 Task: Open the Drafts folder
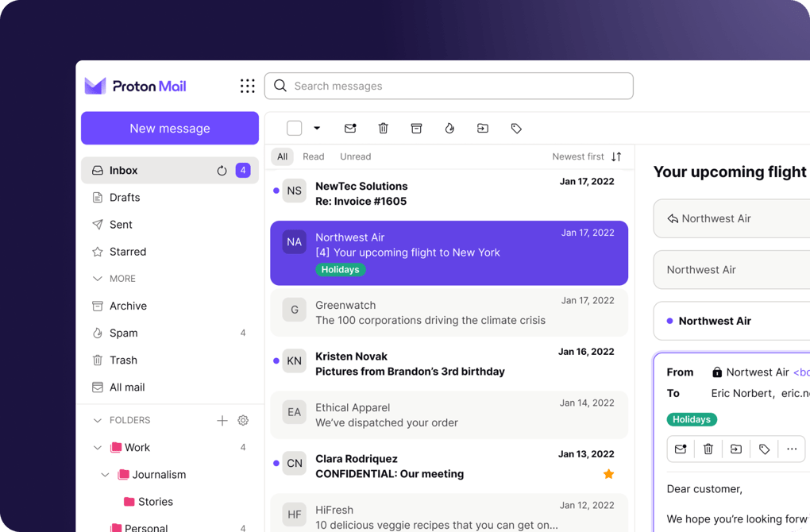pos(125,198)
